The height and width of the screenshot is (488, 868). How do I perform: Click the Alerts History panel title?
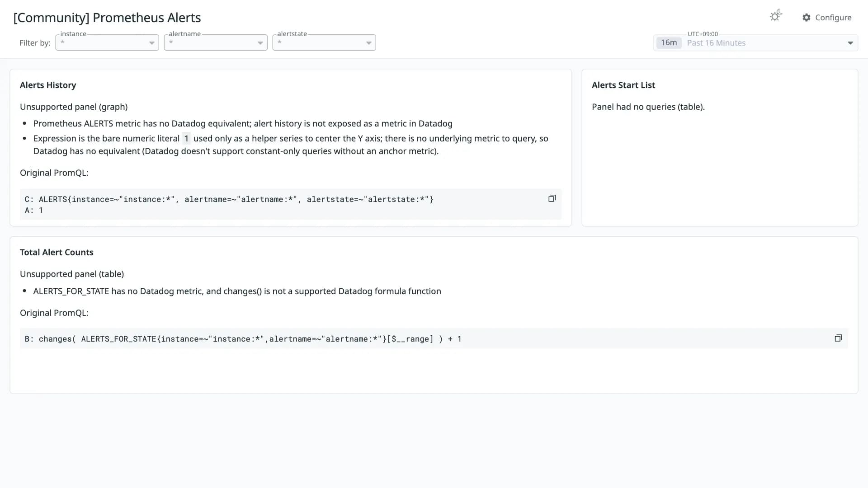48,85
